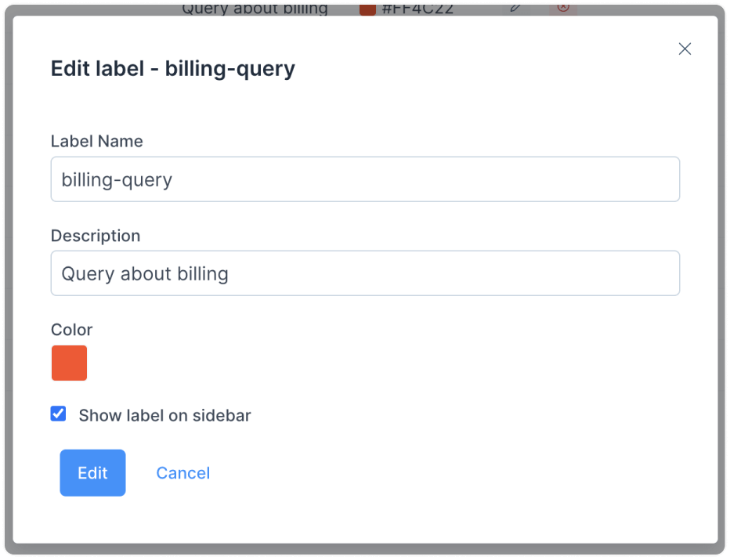Click the #FF4C22 hex code text
The image size is (730, 560).
point(417,9)
